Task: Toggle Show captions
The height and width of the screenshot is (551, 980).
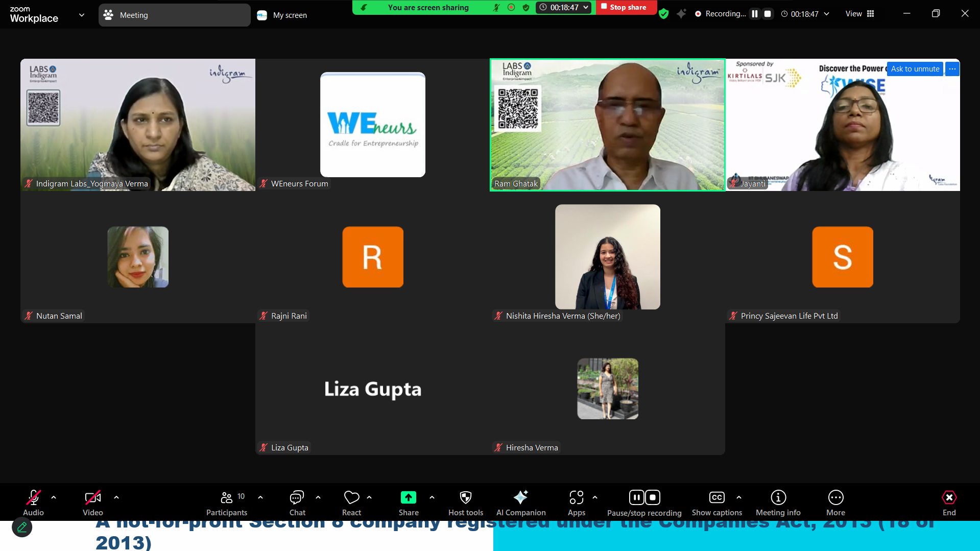Action: 716,503
